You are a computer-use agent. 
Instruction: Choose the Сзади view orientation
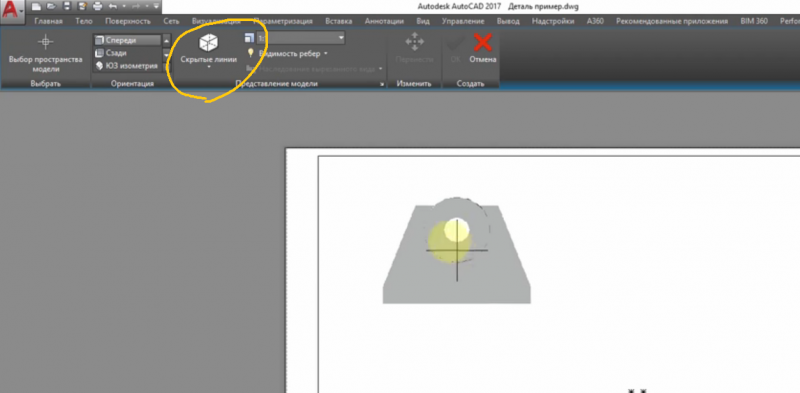[128, 53]
